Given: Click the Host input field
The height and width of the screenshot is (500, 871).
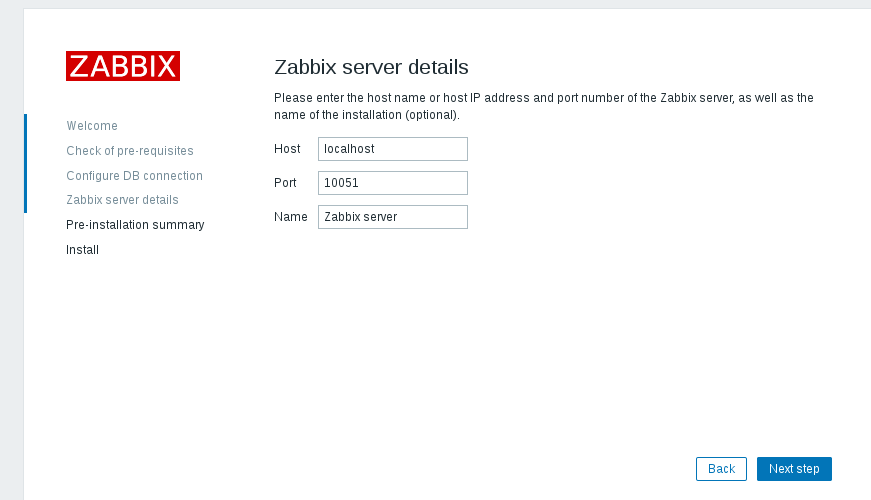Looking at the screenshot, I should click(393, 149).
